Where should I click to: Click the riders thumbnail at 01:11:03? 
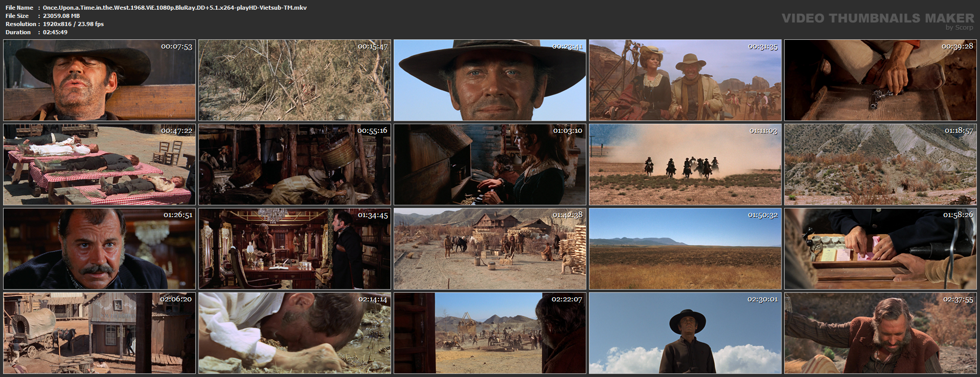coord(685,164)
